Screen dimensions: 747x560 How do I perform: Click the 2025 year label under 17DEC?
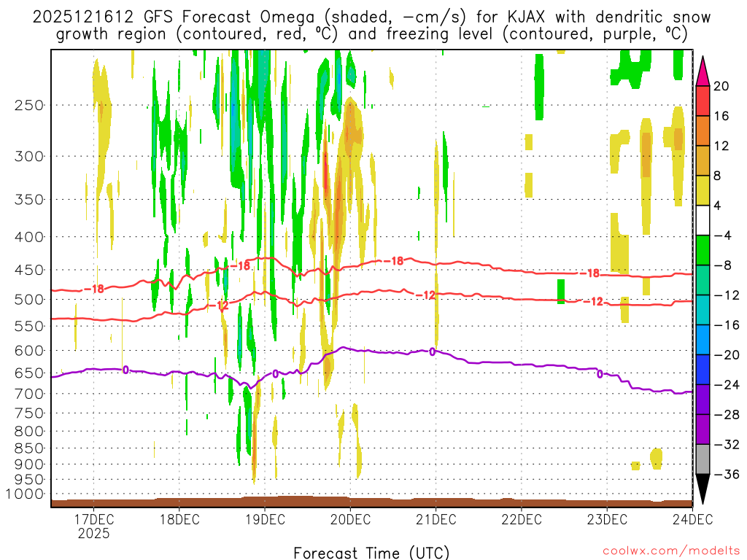point(94,533)
